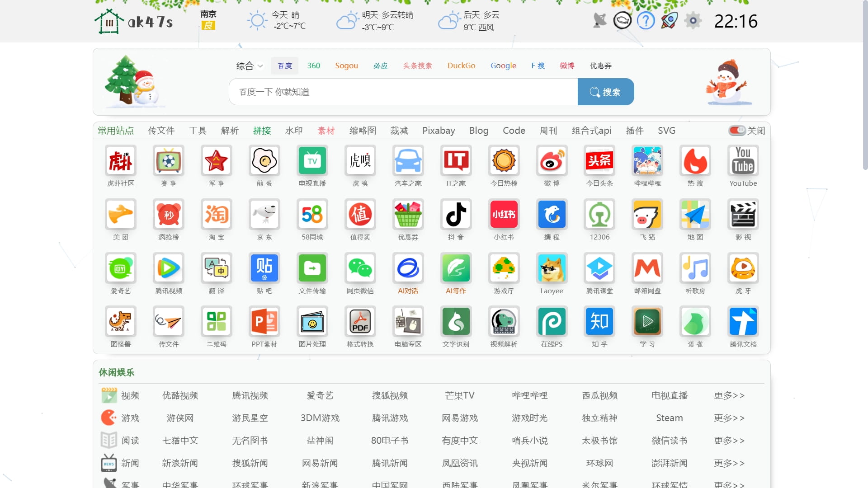Open the YouTube site icon
This screenshot has height=488, width=868.
click(x=743, y=161)
